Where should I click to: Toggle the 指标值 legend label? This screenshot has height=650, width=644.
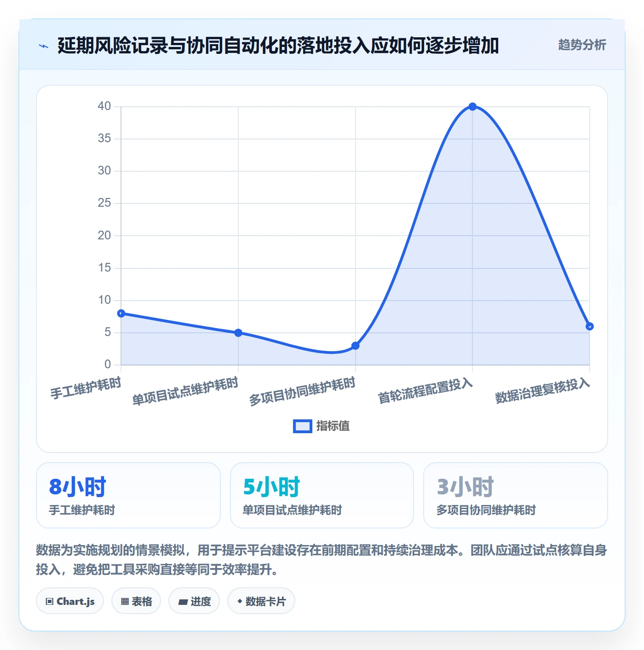coord(333,426)
